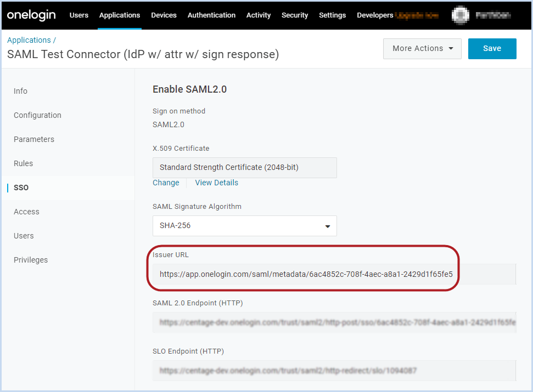
Task: Select the SSO sidebar tab
Action: (21, 188)
